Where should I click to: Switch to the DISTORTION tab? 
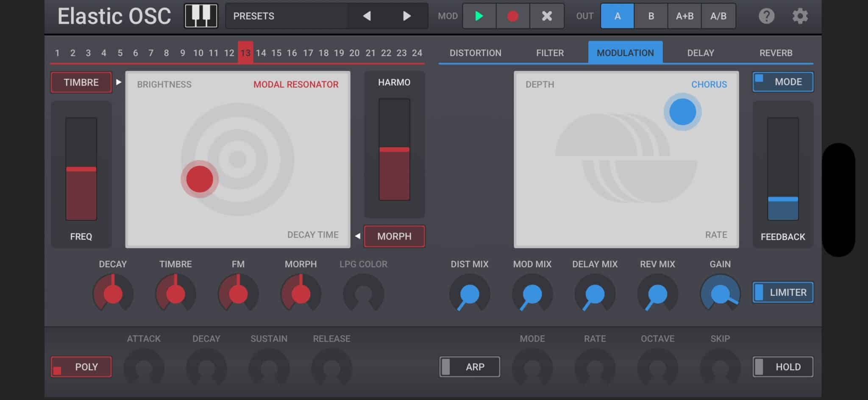(475, 53)
